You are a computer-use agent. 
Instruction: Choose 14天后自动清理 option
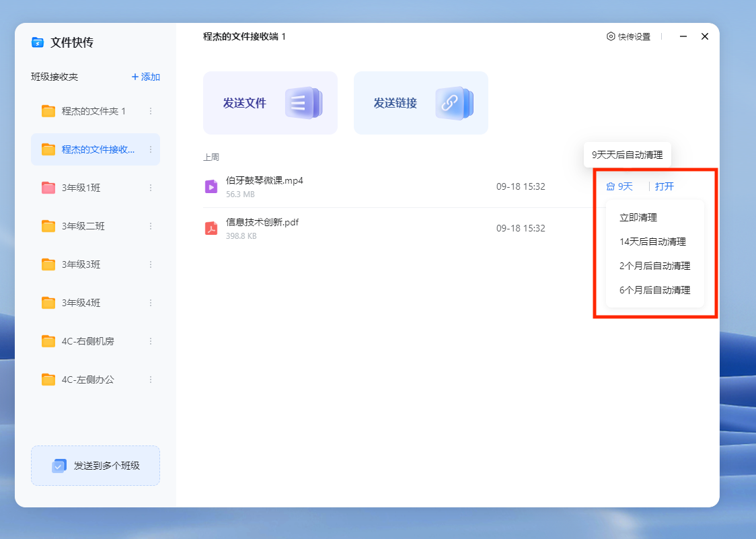pos(654,242)
